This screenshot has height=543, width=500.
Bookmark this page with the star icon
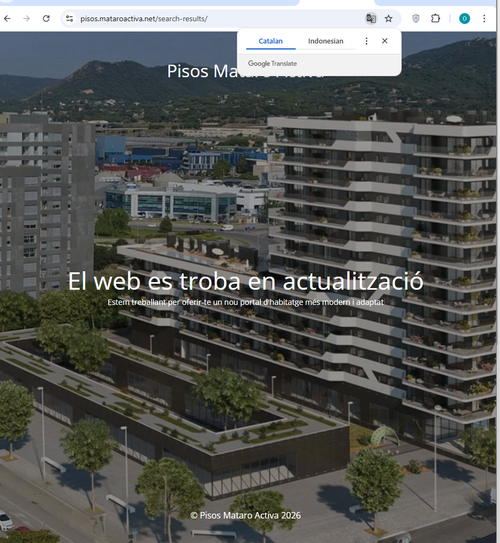click(x=389, y=19)
